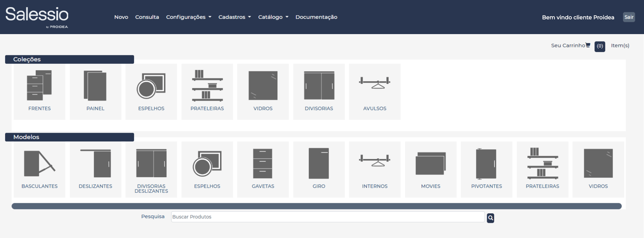
Task: Open the Consulta menu item
Action: point(147,17)
